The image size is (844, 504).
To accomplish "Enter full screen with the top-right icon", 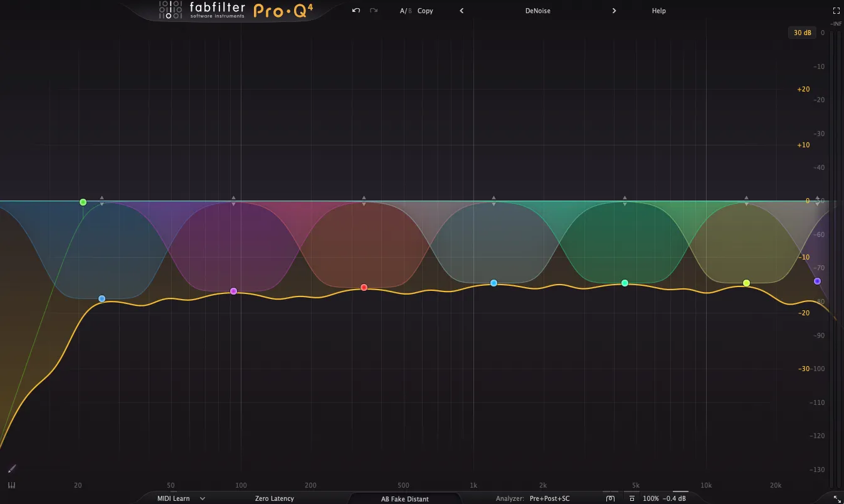I will (x=836, y=11).
